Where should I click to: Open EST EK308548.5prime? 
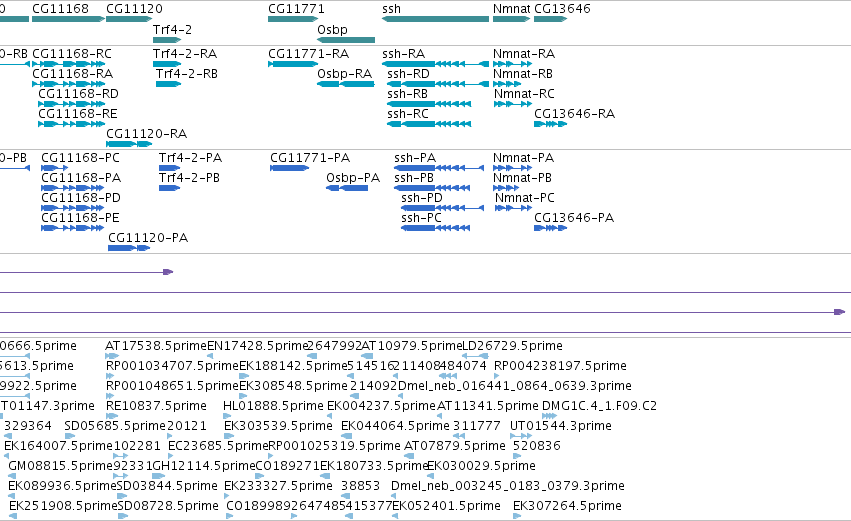coord(294,386)
